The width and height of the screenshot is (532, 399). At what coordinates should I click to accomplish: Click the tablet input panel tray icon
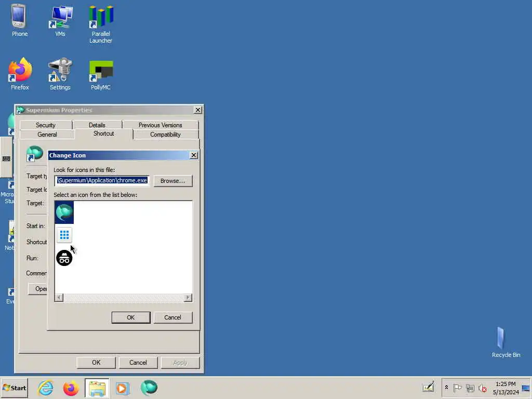point(428,387)
